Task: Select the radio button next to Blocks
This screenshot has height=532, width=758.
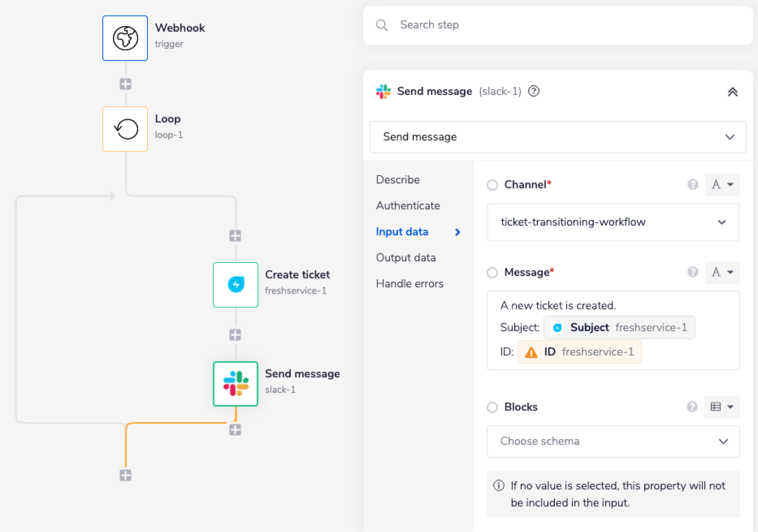Action: point(493,407)
